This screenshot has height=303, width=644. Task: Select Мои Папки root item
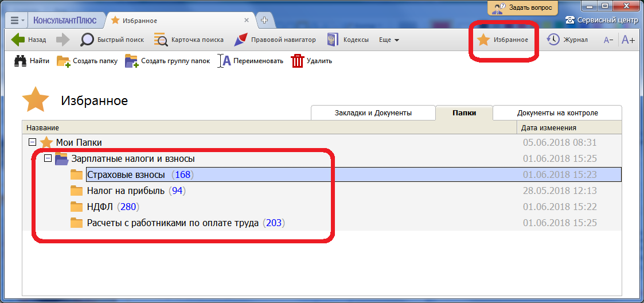click(x=79, y=143)
